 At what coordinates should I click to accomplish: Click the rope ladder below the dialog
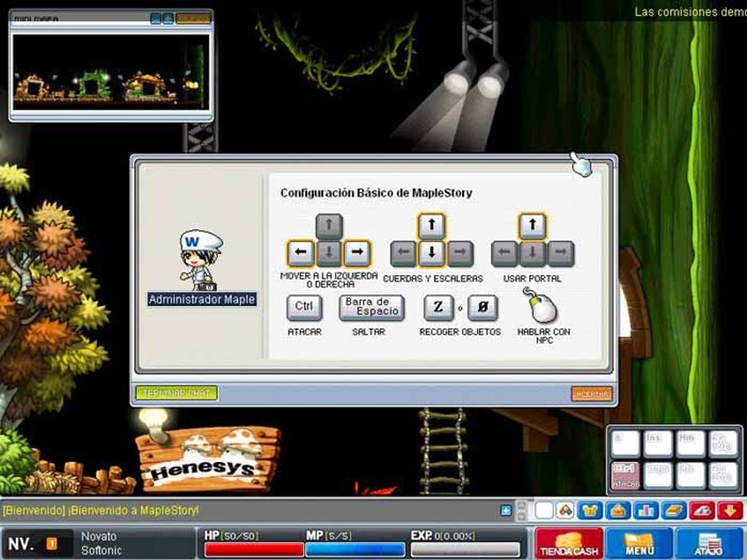pos(443,450)
